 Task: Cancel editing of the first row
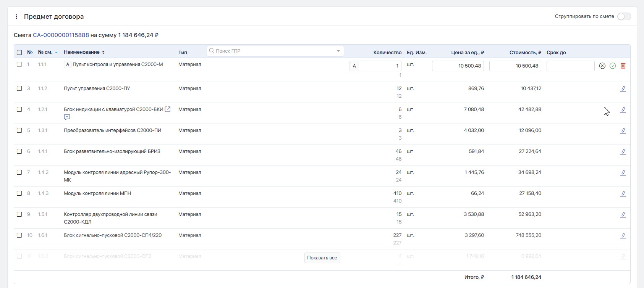[x=602, y=66]
